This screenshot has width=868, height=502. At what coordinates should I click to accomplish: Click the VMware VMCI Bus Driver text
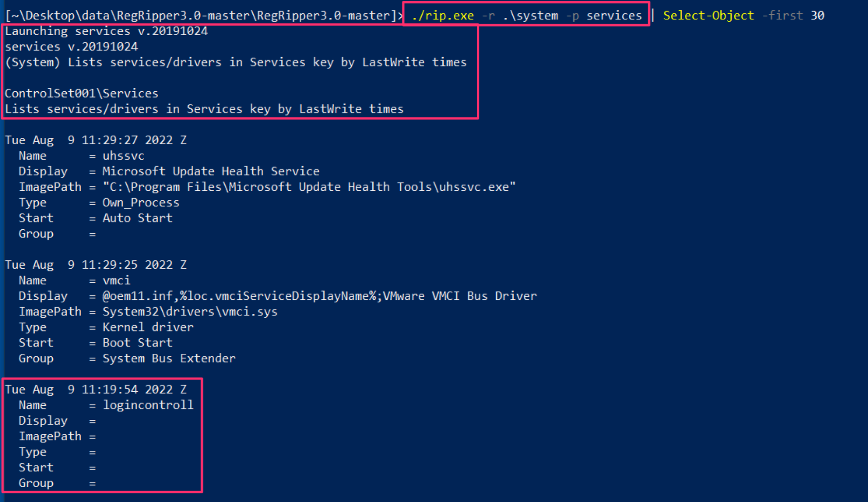coord(460,296)
